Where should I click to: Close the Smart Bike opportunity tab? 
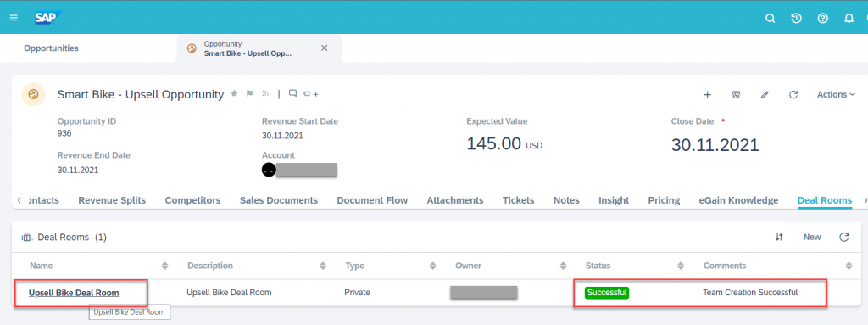[x=325, y=48]
